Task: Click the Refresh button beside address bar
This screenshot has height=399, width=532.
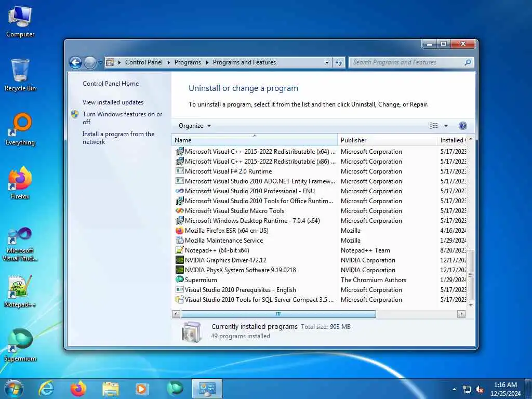Action: (339, 62)
